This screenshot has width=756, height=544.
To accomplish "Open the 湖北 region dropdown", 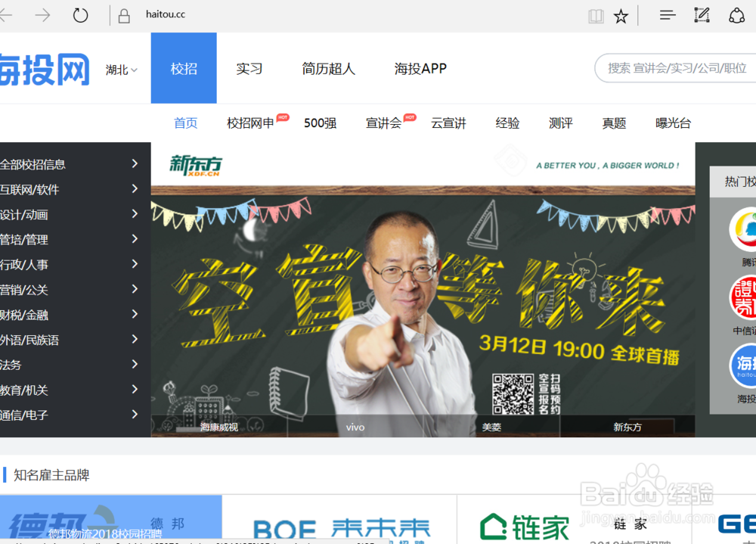I will click(122, 70).
